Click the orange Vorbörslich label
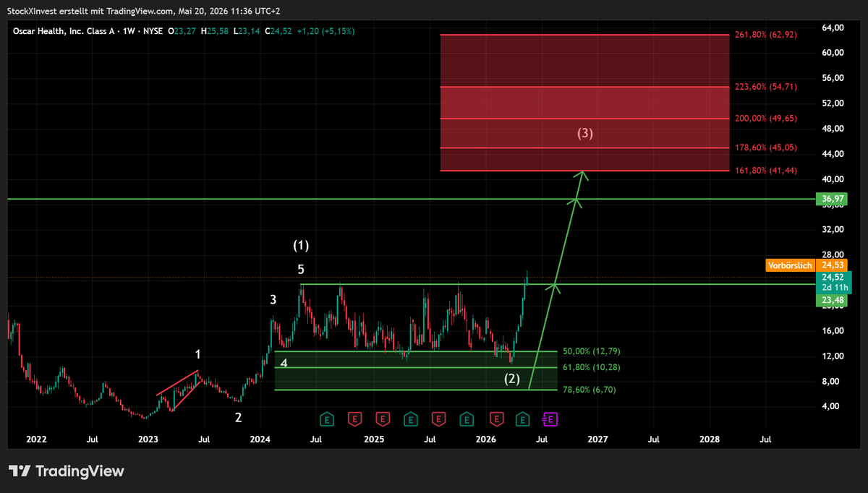The image size is (868, 493). [791, 265]
